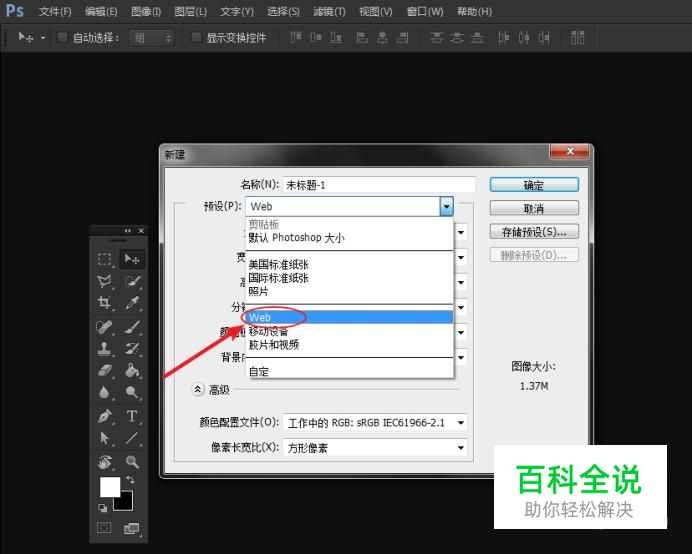
Task: Open the 帮助(H) menu
Action: point(474,11)
